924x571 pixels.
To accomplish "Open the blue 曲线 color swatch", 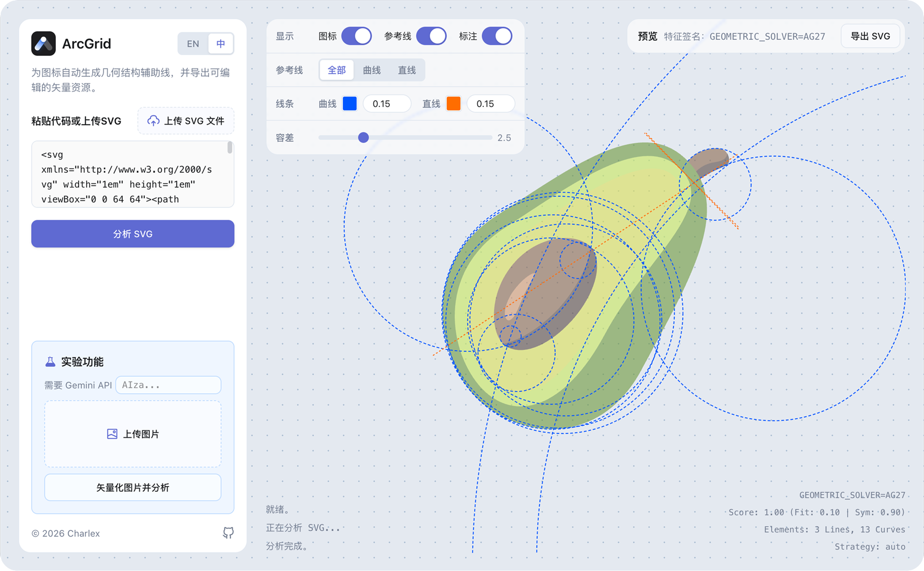I will (x=350, y=104).
